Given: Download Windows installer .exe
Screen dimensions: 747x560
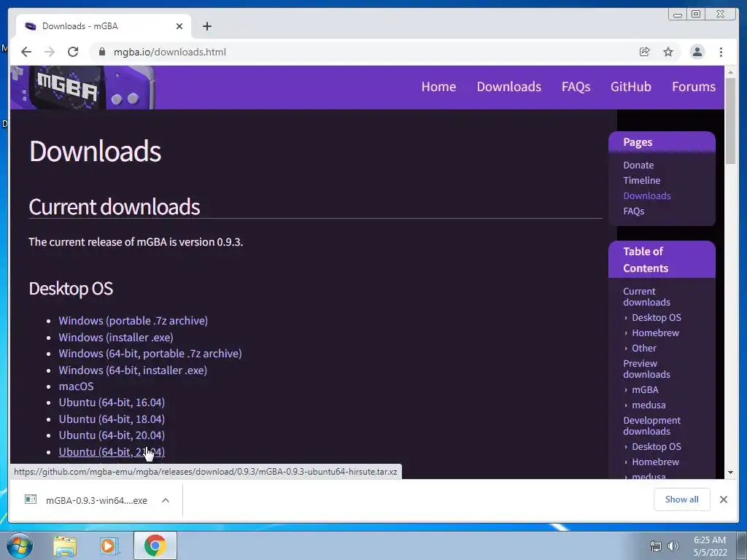Looking at the screenshot, I should [116, 337].
